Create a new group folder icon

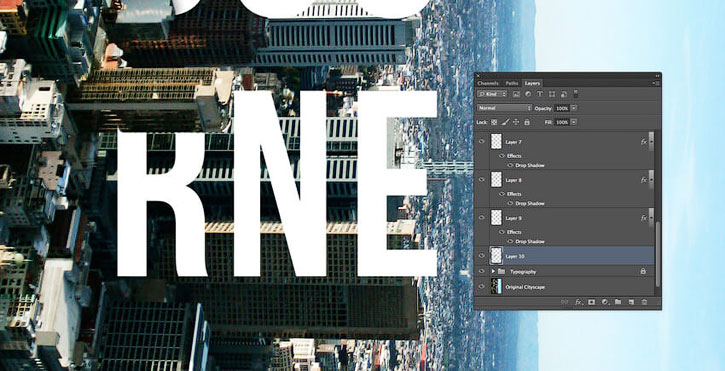pos(618,302)
